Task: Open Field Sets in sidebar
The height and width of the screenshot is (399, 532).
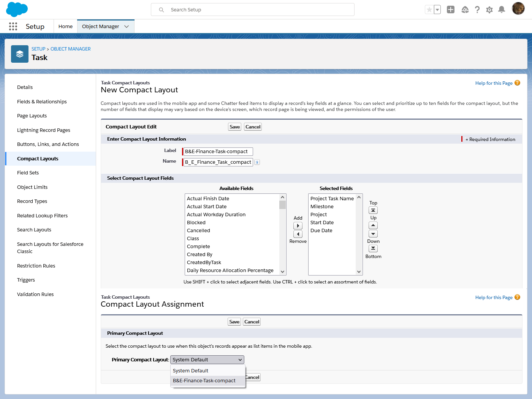Action: pos(28,173)
